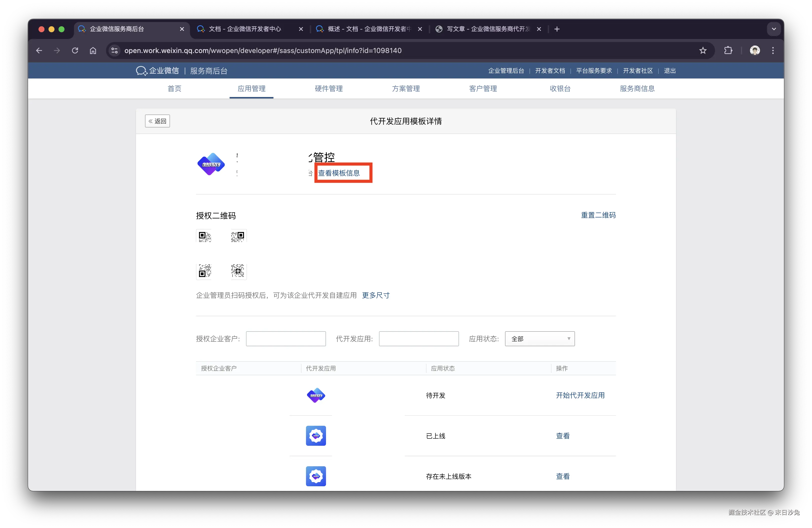Click the address bar URL
Screen dimensions: 812x528
(x=263, y=50)
